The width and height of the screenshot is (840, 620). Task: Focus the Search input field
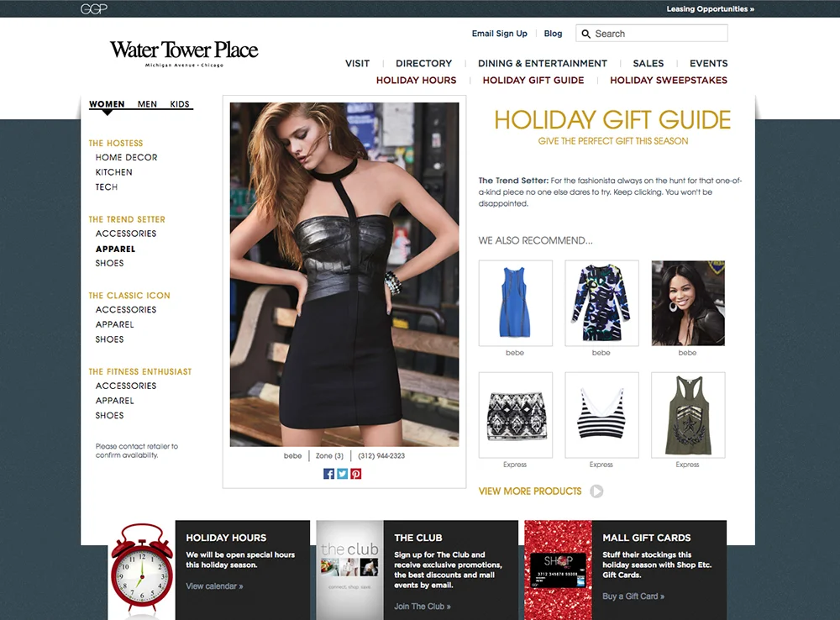[x=652, y=34]
